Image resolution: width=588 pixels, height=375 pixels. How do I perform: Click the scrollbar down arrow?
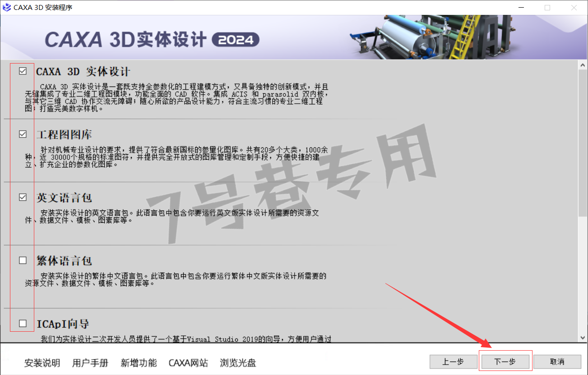pyautogui.click(x=583, y=338)
